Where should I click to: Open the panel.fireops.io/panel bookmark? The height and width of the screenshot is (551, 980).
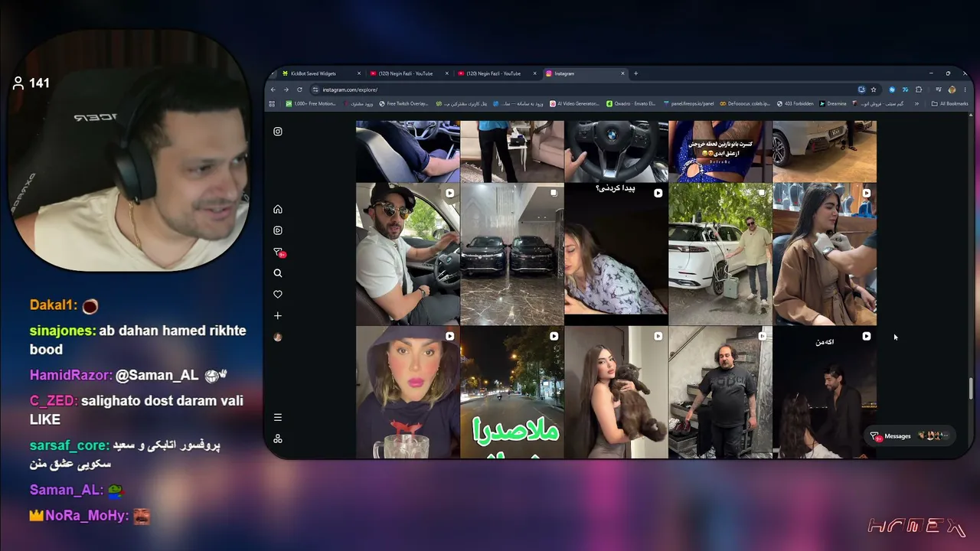pos(689,103)
